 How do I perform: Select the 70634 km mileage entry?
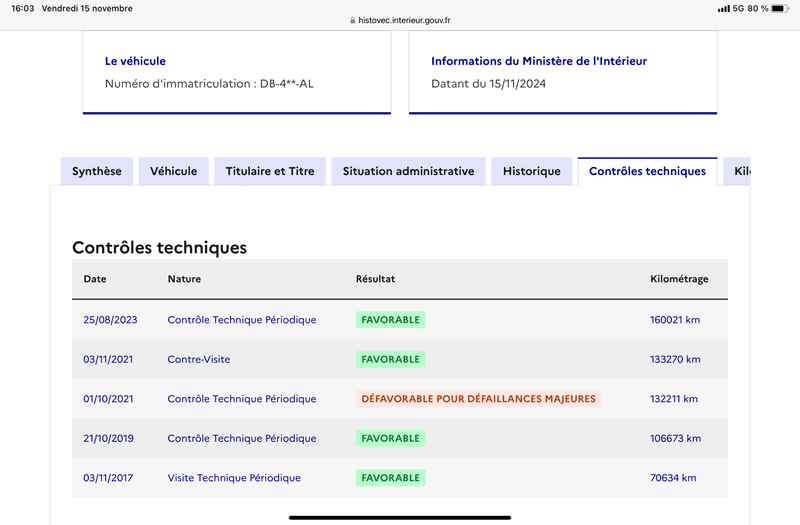[673, 478]
